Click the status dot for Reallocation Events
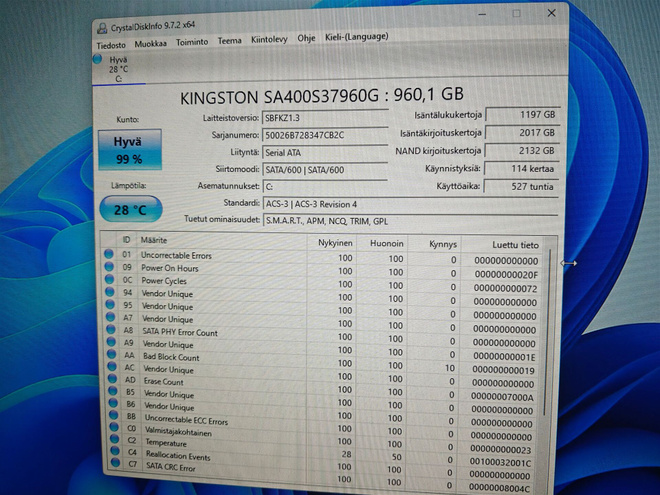The height and width of the screenshot is (495, 660). coord(115,450)
